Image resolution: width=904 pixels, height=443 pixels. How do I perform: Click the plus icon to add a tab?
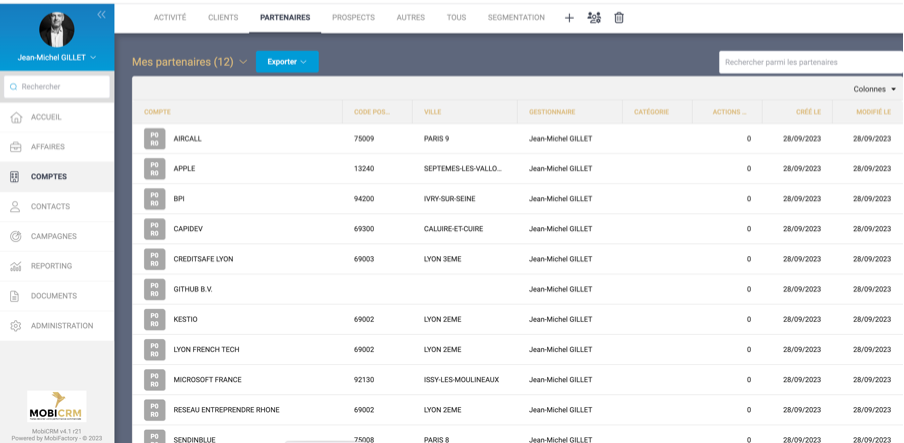(569, 18)
